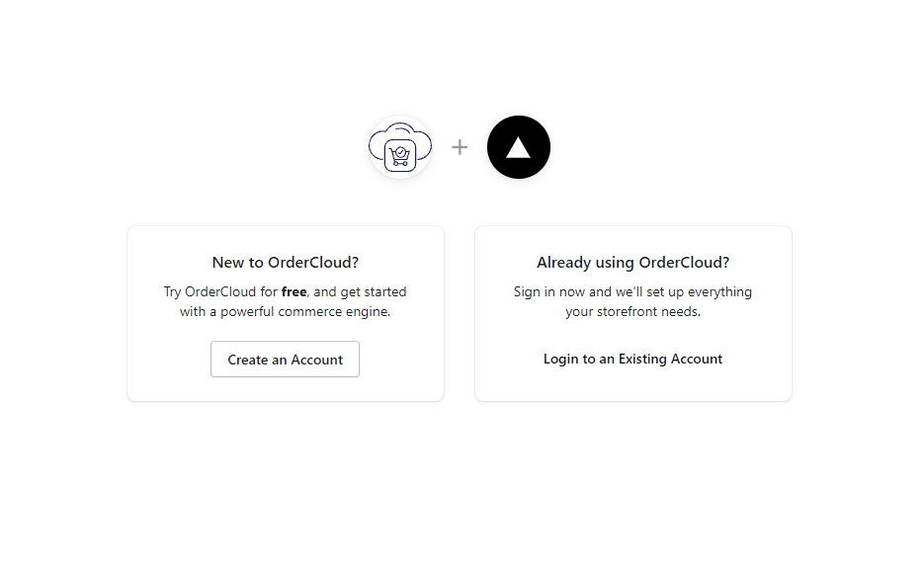Screen dimensions: 924x564
Task: Click the "New to OrderCloud?" heading
Action: click(x=286, y=263)
